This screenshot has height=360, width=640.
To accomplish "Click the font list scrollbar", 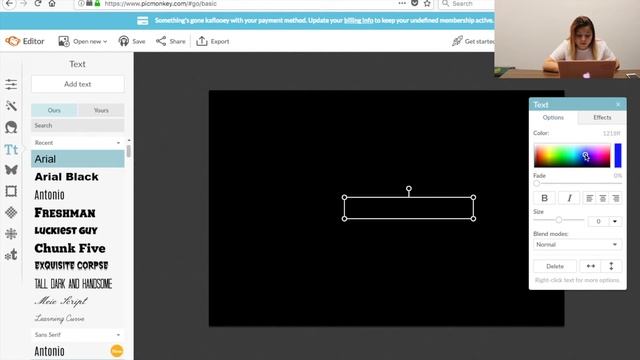I will coord(129,151).
